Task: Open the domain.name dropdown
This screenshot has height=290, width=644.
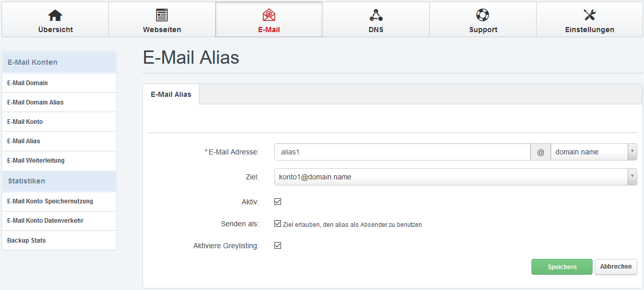Action: click(x=594, y=152)
